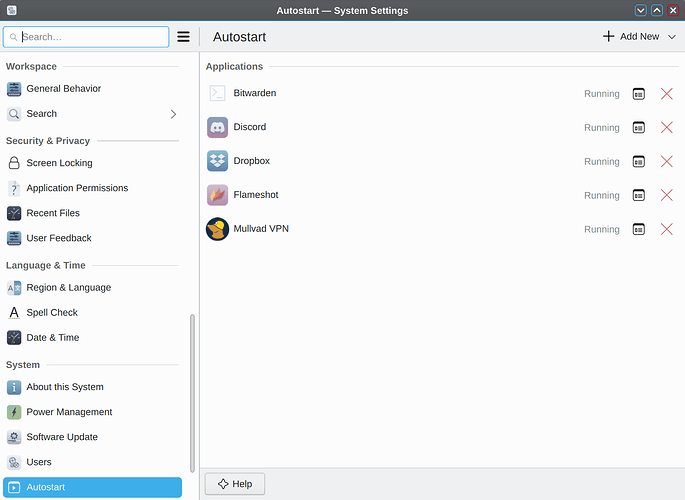
Task: Remove Mullvad VPN from autostart
Action: click(x=666, y=229)
